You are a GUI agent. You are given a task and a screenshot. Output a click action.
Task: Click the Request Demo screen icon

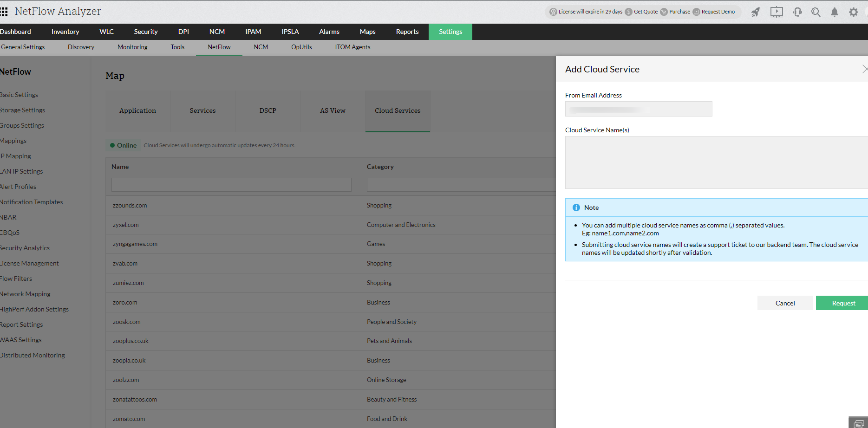[696, 12]
